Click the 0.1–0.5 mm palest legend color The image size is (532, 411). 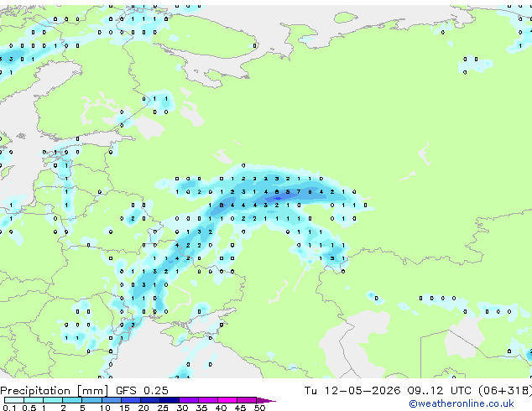pyautogui.click(x=14, y=400)
